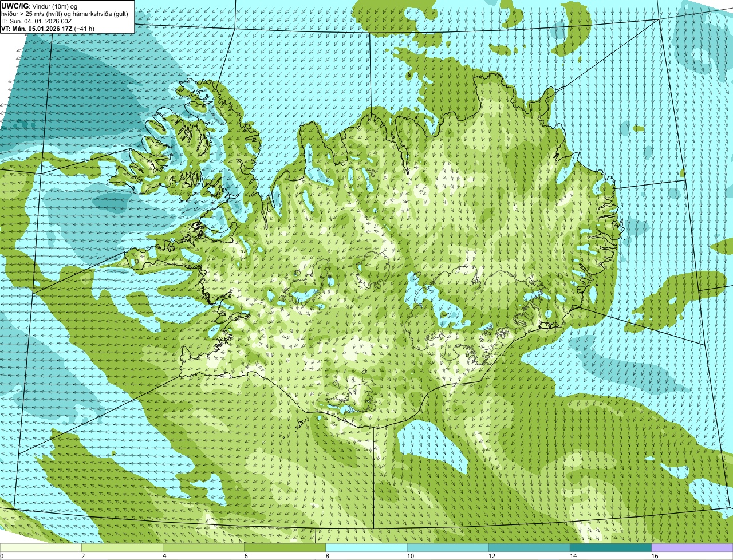Click the legend label "8"
Screen dimensions: 733x560
(327, 556)
